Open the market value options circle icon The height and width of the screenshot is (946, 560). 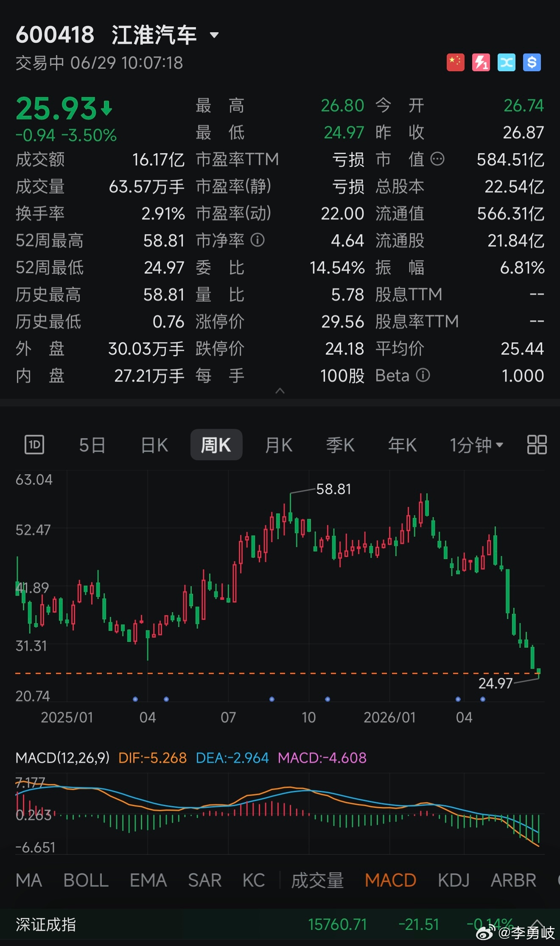437,159
